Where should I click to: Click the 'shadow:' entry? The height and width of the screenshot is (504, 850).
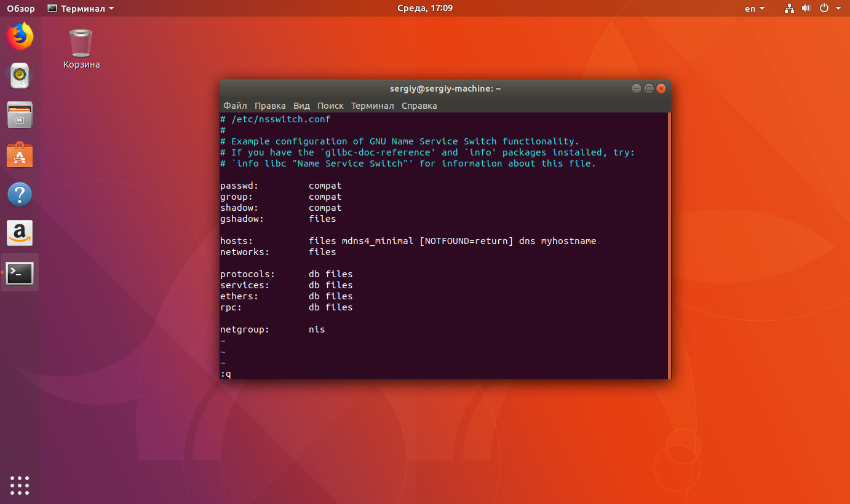pos(239,208)
